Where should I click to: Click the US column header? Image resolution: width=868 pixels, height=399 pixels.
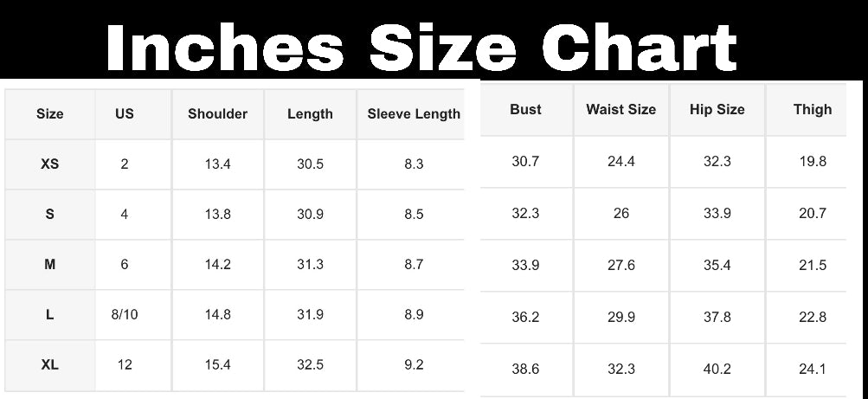(x=125, y=114)
